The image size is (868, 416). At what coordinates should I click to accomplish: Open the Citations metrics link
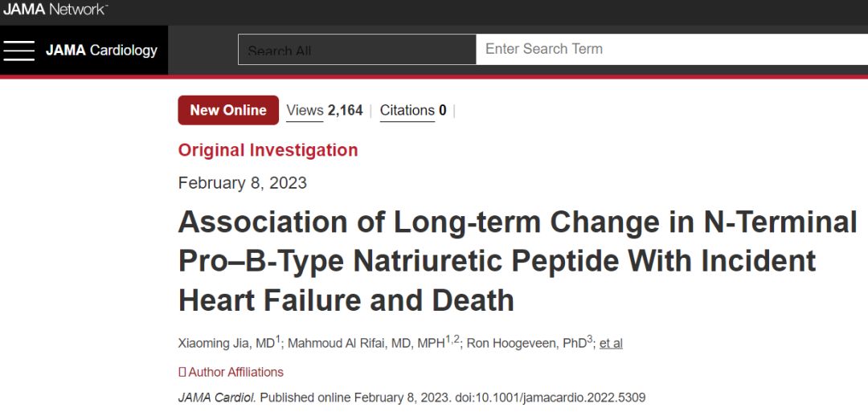coord(407,111)
